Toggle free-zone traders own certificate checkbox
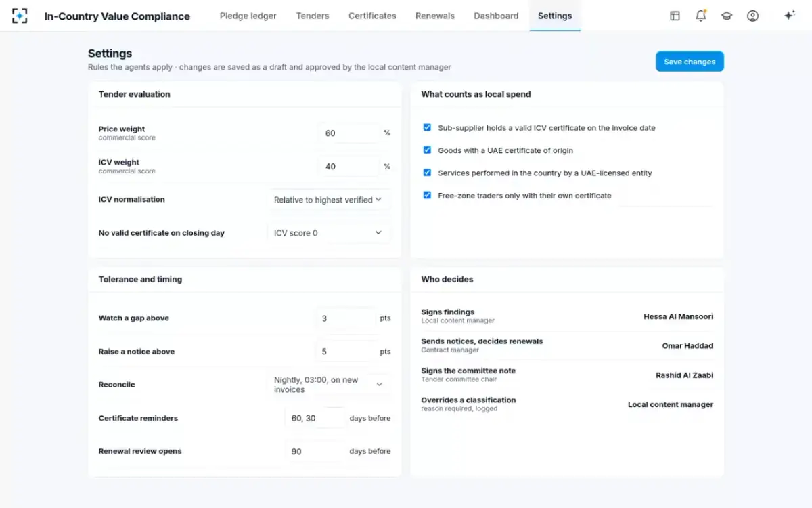The width and height of the screenshot is (812, 508). point(427,195)
